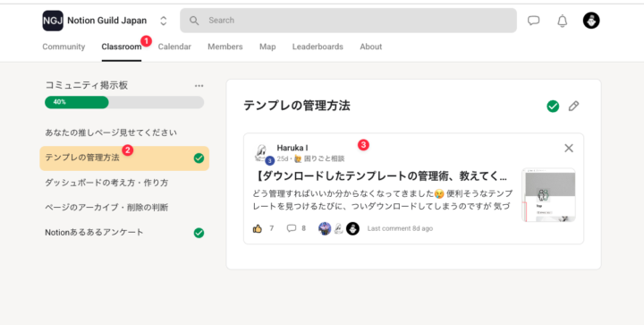Image resolution: width=644 pixels, height=325 pixels.
Task: Switch to the Map tab
Action: 267,47
